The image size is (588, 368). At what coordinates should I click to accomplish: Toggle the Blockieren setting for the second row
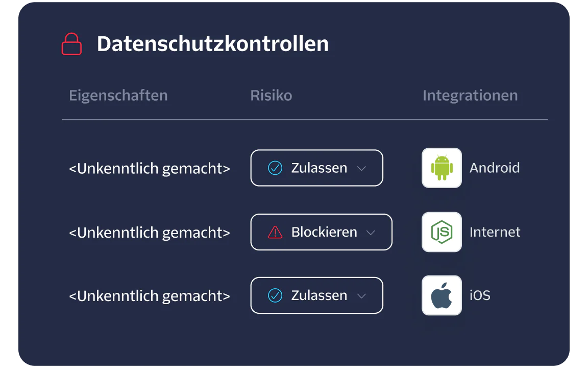tap(321, 232)
